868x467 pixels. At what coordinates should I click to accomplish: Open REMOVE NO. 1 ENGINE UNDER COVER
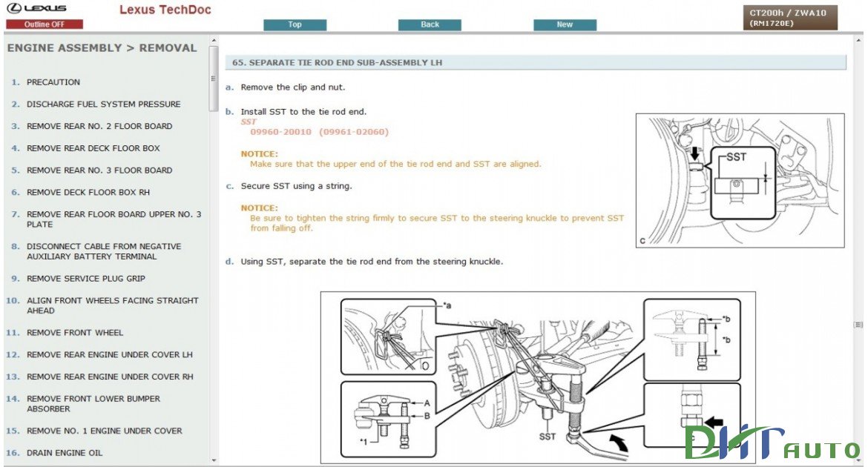(x=104, y=431)
